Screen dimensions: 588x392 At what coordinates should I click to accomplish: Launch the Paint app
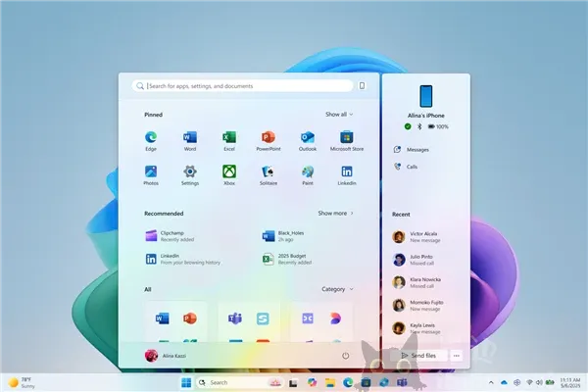[308, 175]
